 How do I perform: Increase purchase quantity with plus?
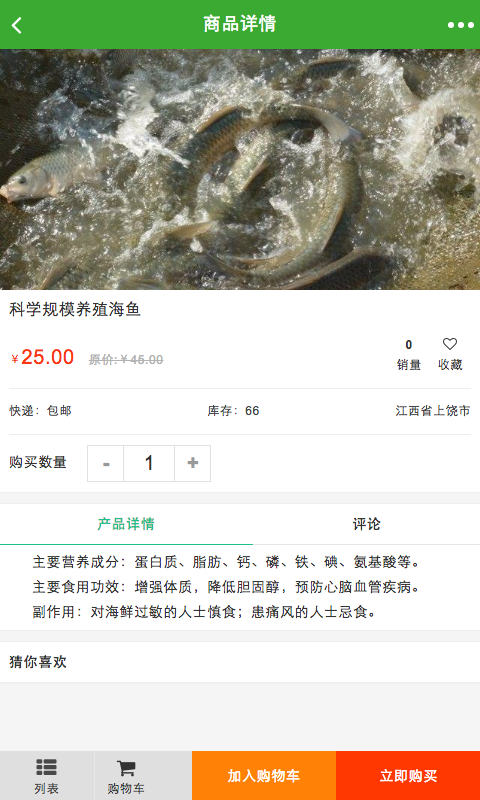click(192, 463)
